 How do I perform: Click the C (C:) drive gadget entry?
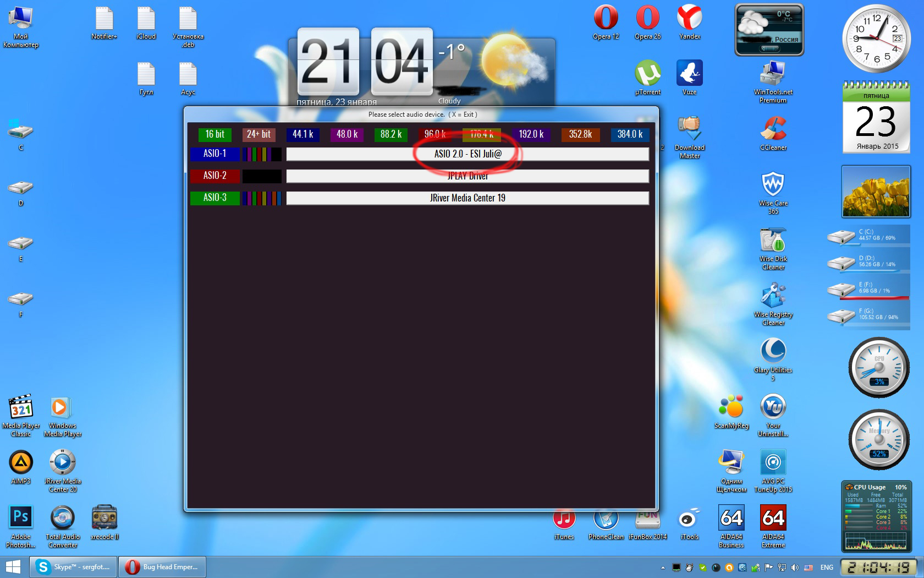pyautogui.click(x=868, y=236)
